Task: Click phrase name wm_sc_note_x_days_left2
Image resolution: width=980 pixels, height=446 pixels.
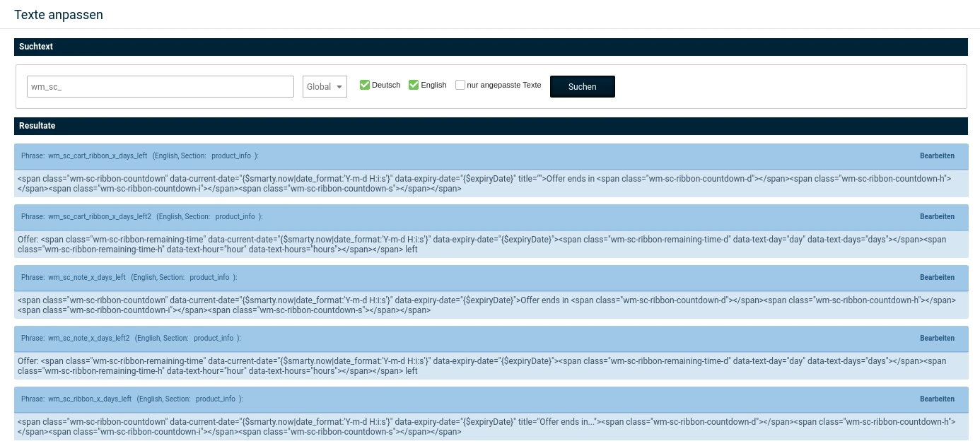Action: [89, 338]
